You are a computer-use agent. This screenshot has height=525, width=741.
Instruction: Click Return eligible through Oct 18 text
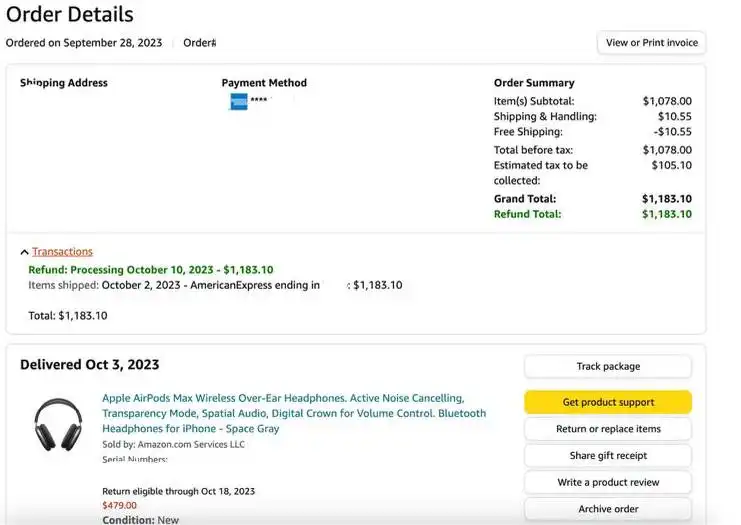click(x=179, y=491)
